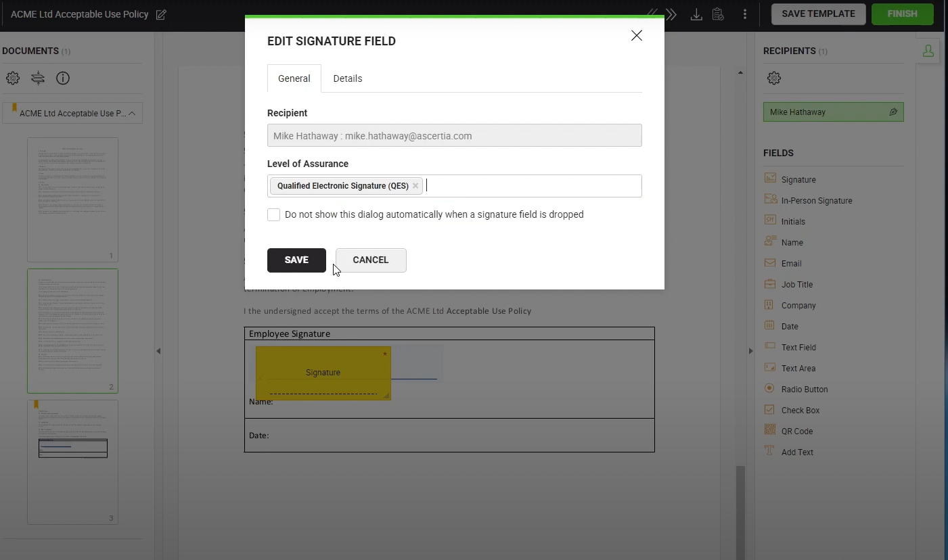Image resolution: width=948 pixels, height=560 pixels.
Task: Select the In-Person Signature field icon
Action: pyautogui.click(x=770, y=200)
